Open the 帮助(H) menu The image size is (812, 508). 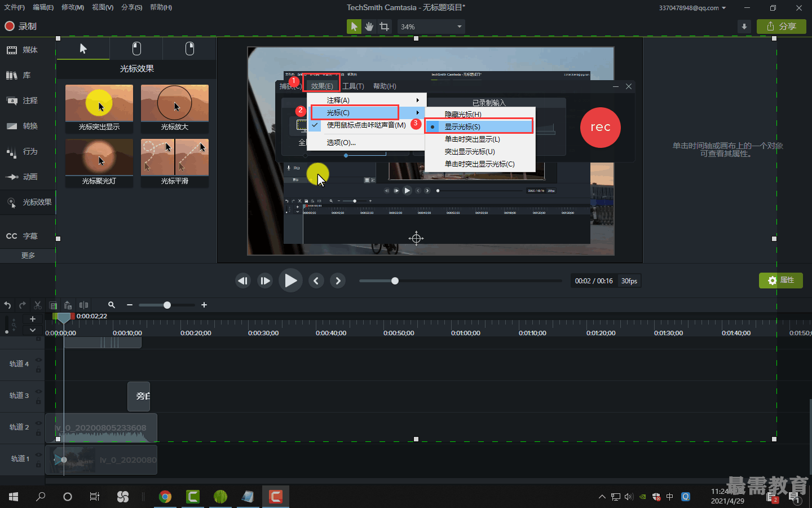(x=161, y=7)
